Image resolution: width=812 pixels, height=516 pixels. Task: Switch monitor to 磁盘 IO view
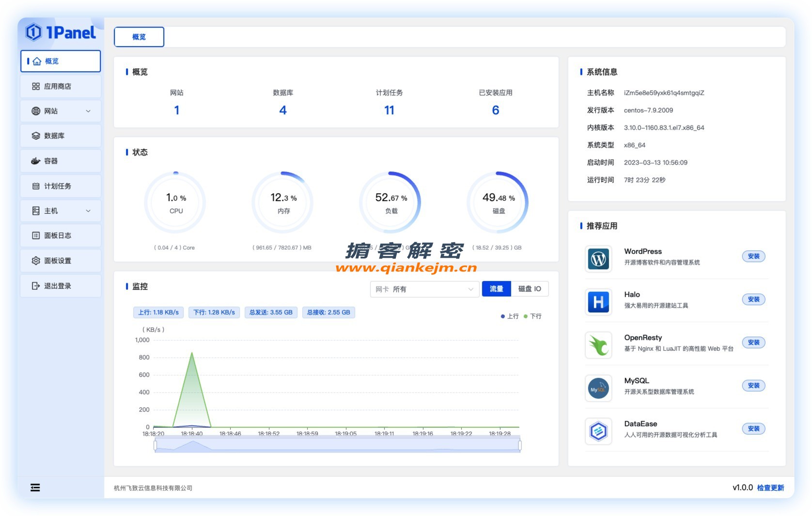click(530, 289)
